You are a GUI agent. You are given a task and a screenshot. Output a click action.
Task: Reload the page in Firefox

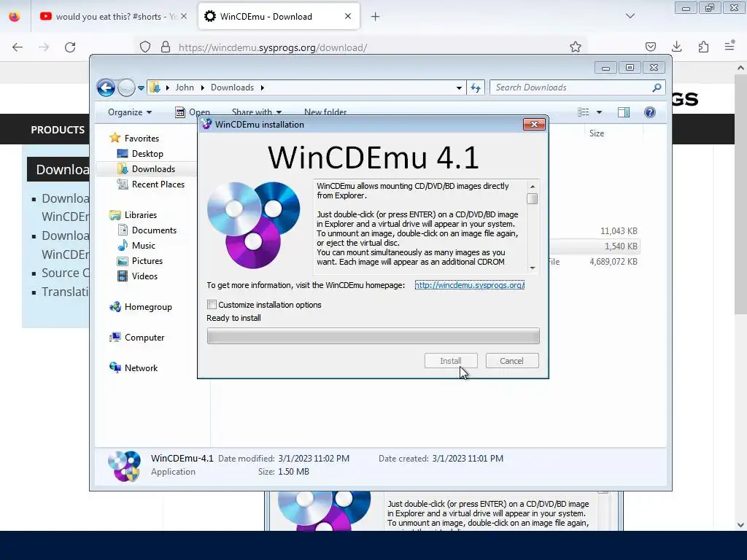[70, 47]
